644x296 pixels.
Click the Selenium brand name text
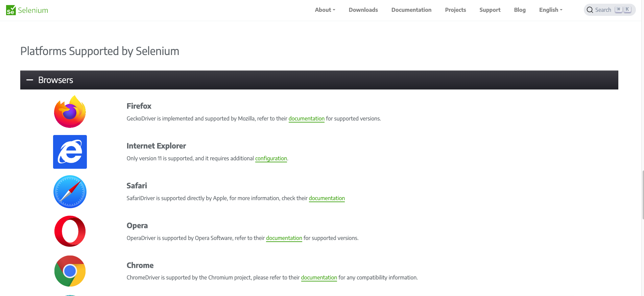[33, 10]
